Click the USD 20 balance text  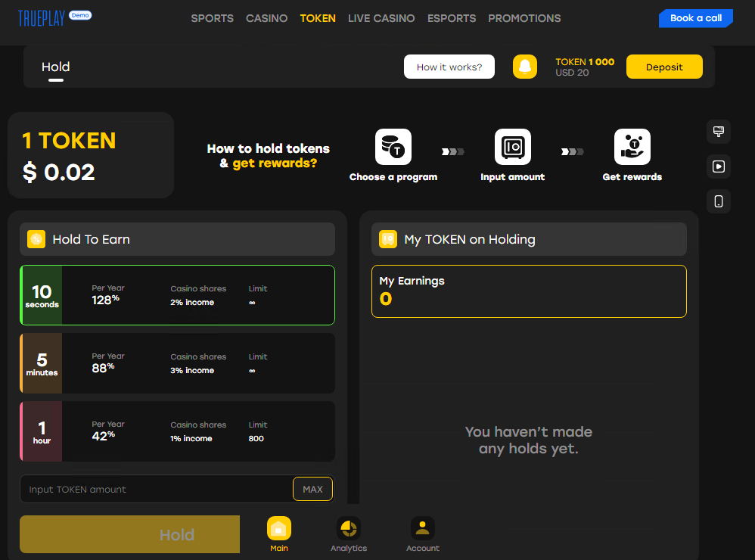(572, 73)
